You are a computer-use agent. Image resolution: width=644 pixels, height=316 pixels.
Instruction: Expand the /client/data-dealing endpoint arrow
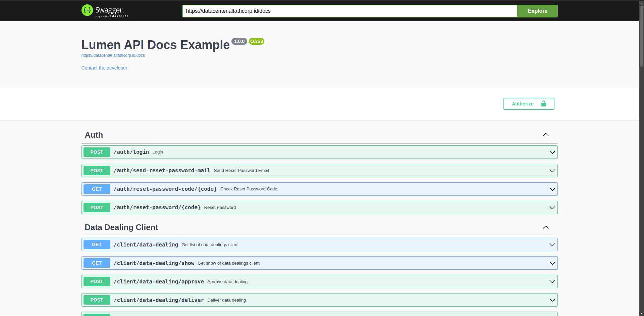point(552,244)
